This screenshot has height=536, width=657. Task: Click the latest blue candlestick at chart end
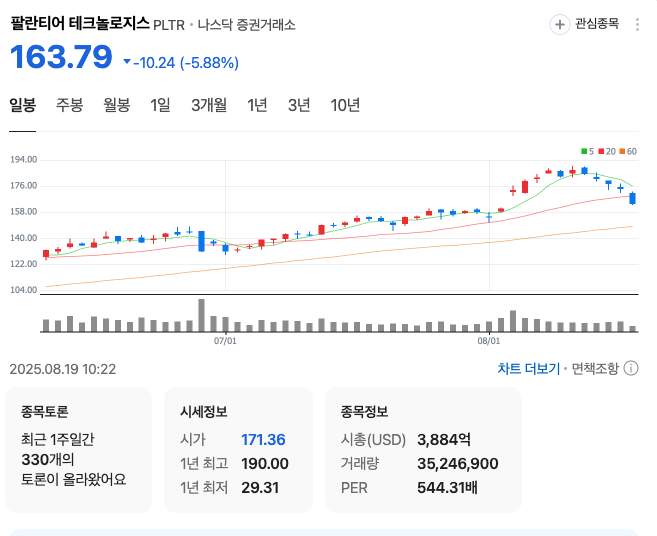(x=632, y=198)
